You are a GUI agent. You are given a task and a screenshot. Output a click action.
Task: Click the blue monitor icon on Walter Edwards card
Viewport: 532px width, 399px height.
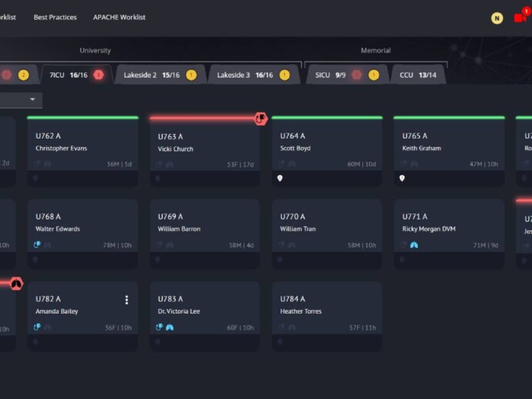click(37, 245)
